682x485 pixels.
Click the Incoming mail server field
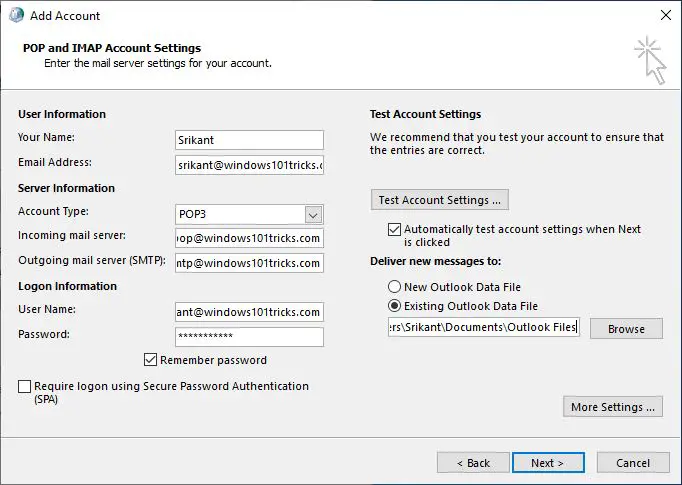248,238
